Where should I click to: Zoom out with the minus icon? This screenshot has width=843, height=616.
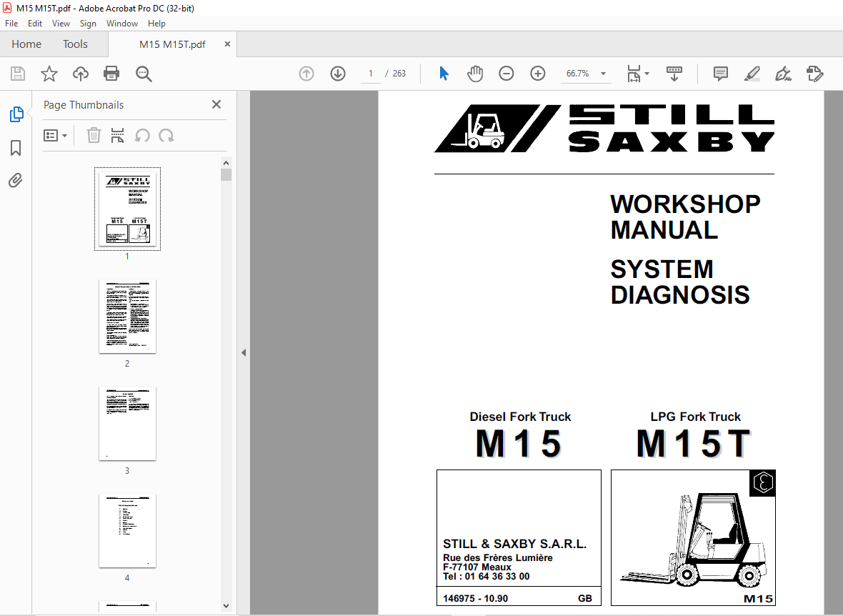(506, 74)
